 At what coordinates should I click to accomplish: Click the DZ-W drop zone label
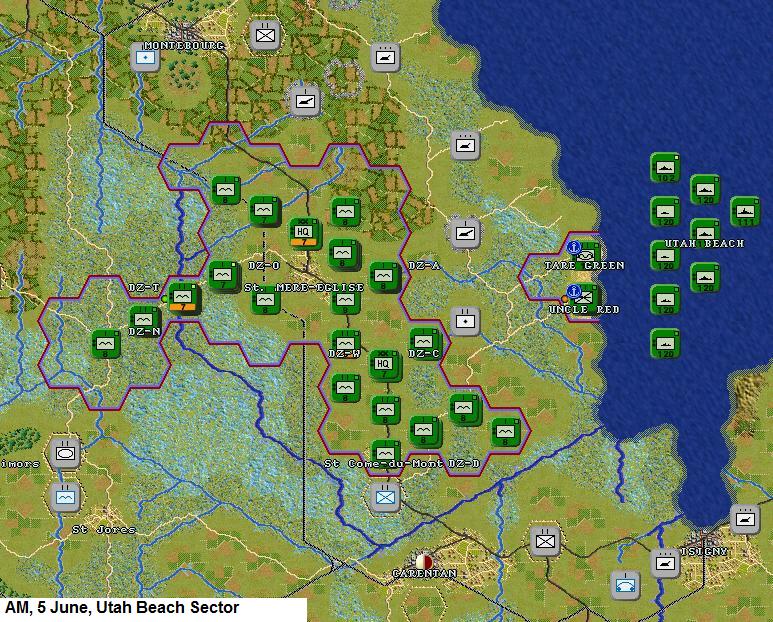pos(345,353)
